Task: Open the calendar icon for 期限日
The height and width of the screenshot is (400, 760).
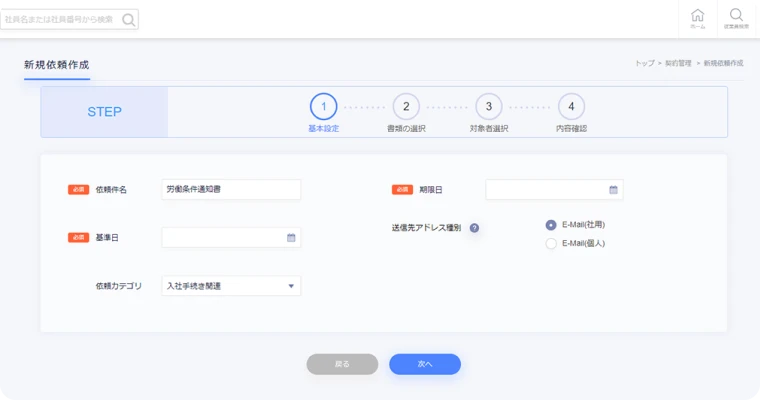Action: click(614, 189)
